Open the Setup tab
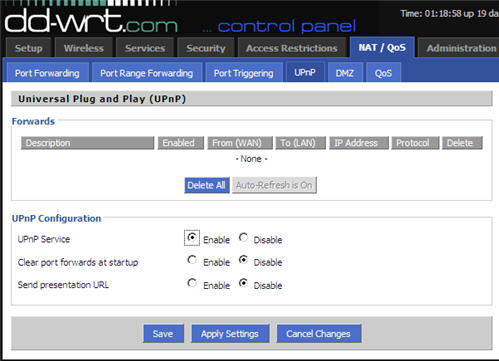This screenshot has width=499, height=361. [29, 48]
